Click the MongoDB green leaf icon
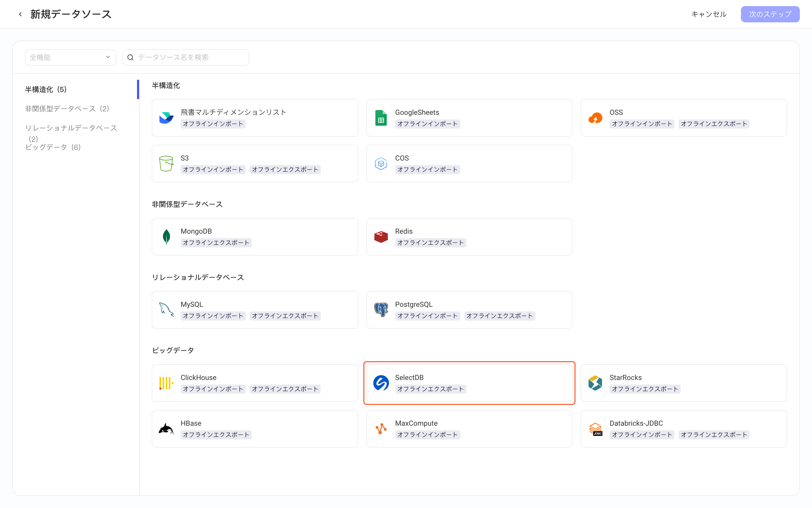 tap(166, 237)
